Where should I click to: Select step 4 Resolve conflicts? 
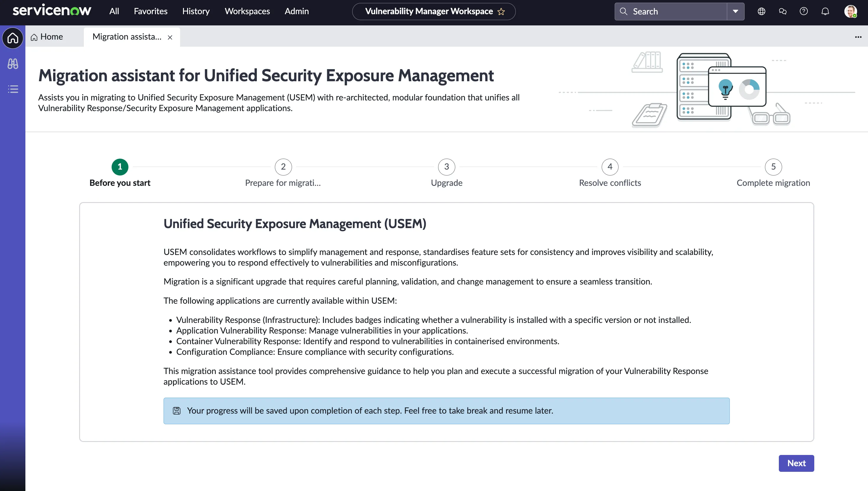610,167
